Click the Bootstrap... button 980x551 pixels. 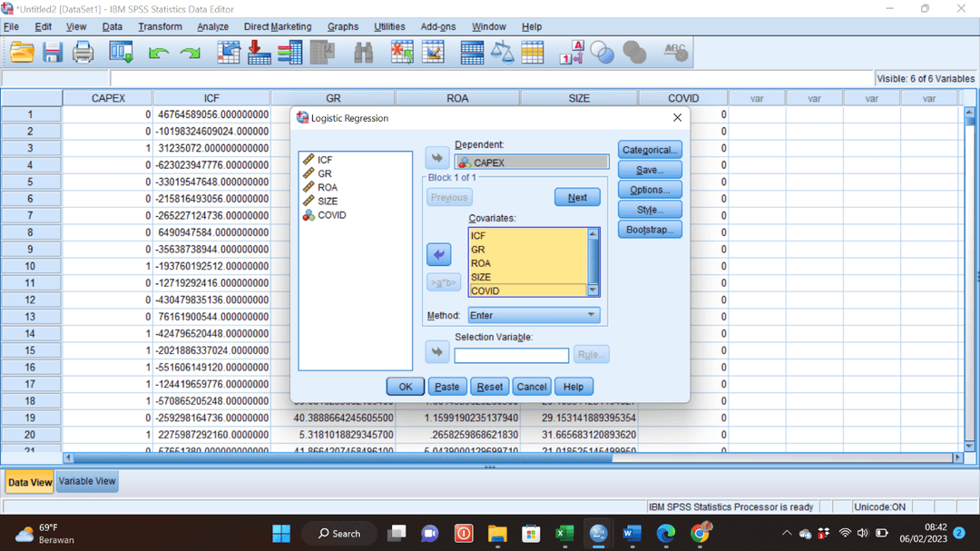650,231
